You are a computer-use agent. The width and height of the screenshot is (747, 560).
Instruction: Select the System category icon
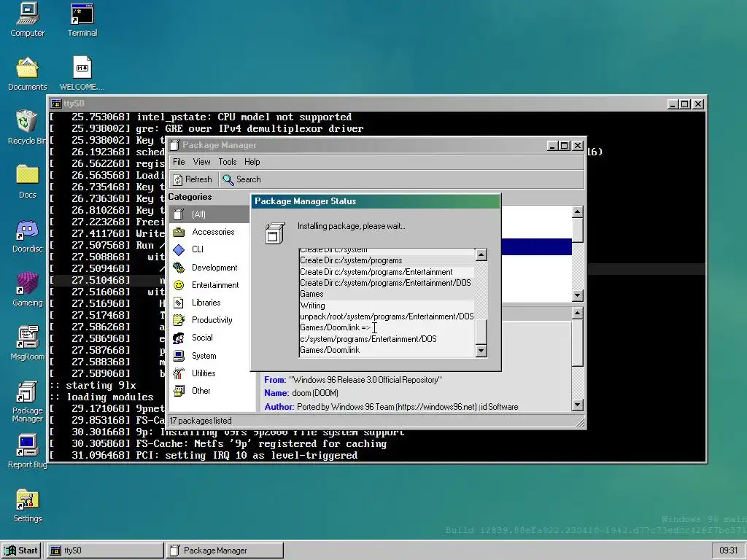[179, 356]
